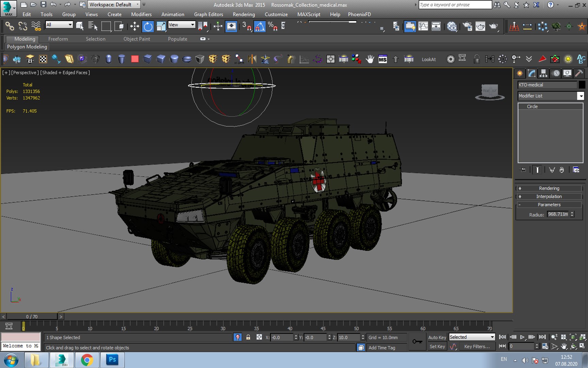Click the KTO-medical object color swatch
Viewport: 588px width, 368px height.
click(x=582, y=85)
